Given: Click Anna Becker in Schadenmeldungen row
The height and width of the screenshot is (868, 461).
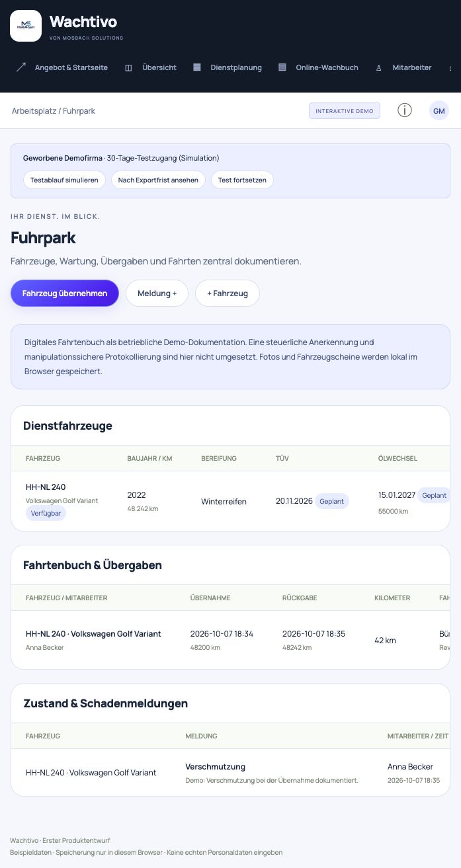Looking at the screenshot, I should (x=410, y=767).
